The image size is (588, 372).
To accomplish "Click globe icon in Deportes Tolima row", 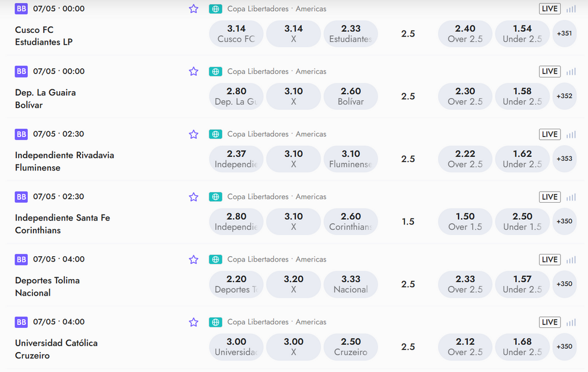I will click(216, 259).
